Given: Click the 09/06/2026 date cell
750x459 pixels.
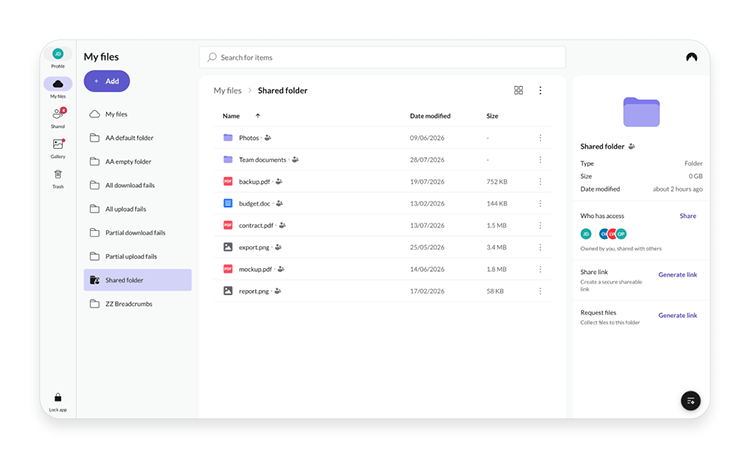Looking at the screenshot, I should [x=427, y=138].
